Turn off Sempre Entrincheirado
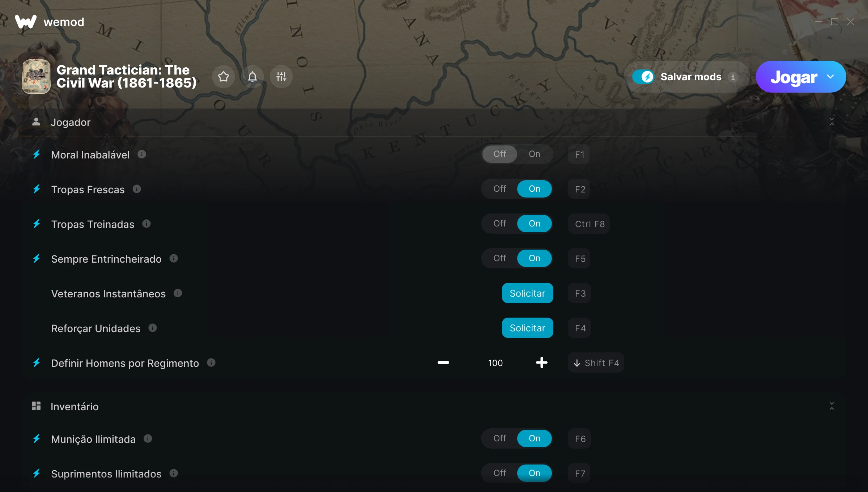 pos(500,258)
